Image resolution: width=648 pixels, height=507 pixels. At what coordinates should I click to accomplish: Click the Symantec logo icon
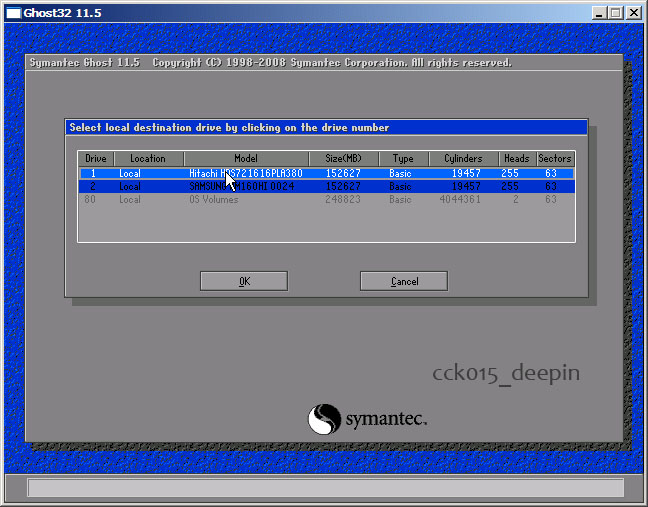(x=324, y=419)
